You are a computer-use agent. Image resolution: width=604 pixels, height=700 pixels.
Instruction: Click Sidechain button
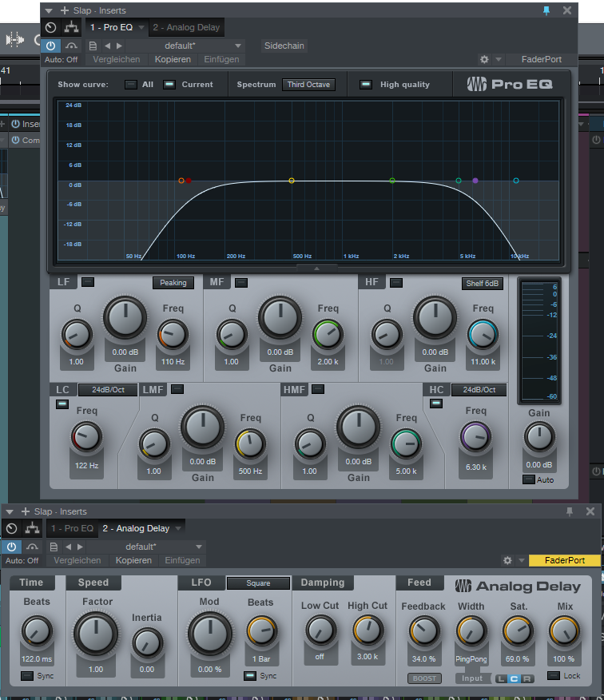[284, 46]
